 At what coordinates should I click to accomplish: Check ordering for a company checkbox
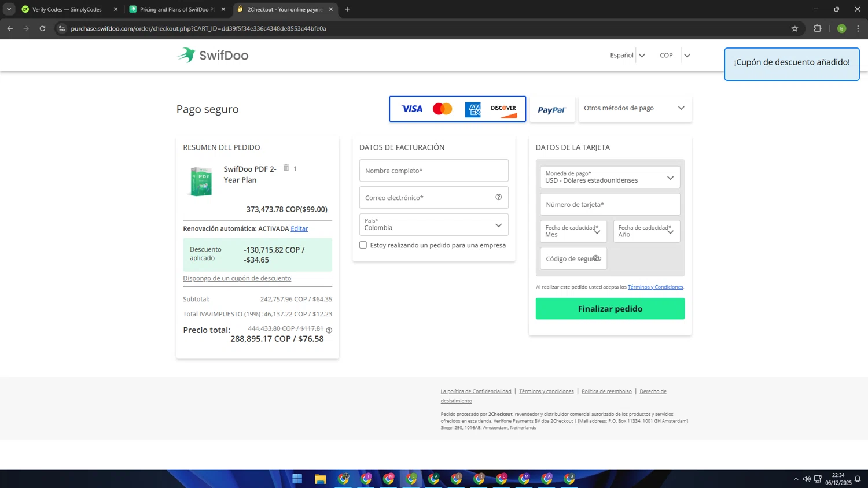point(363,245)
